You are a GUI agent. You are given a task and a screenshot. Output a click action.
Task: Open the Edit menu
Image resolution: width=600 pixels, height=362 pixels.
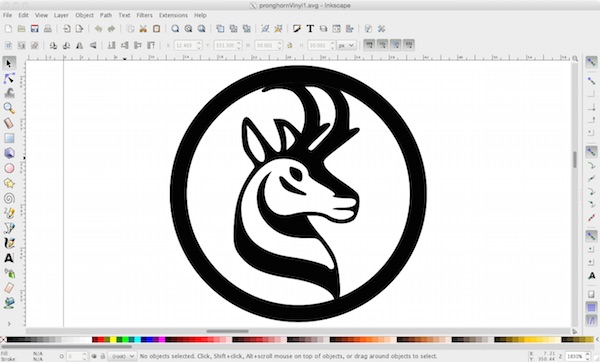[23, 15]
